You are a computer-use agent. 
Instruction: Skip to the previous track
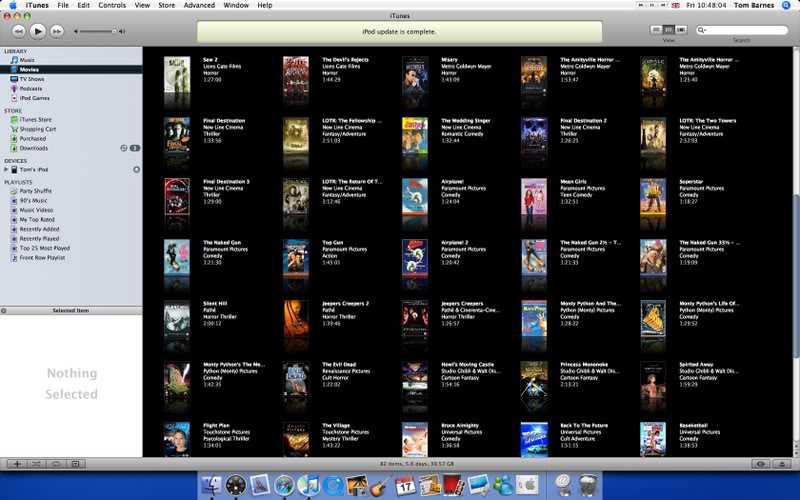tap(19, 32)
